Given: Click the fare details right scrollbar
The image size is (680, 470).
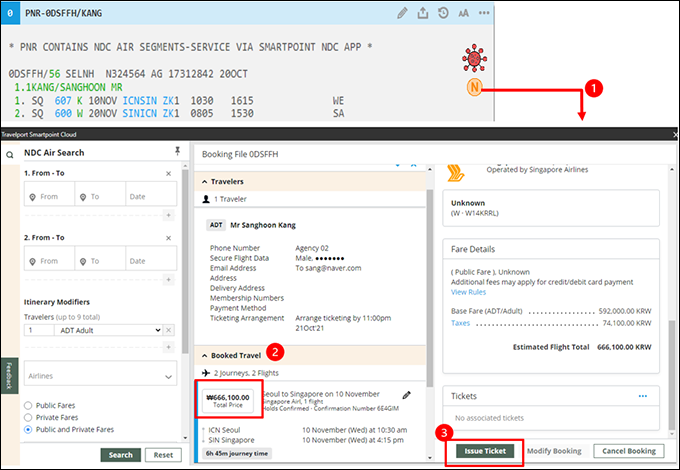Looking at the screenshot, I should coord(671,373).
